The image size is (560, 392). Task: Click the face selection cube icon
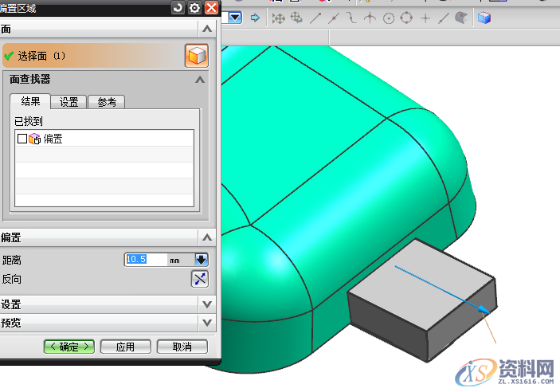(x=196, y=56)
